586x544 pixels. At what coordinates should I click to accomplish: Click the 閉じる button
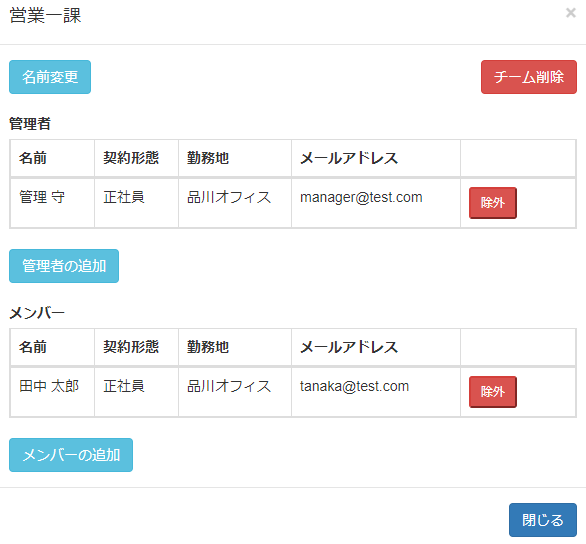pyautogui.click(x=543, y=520)
